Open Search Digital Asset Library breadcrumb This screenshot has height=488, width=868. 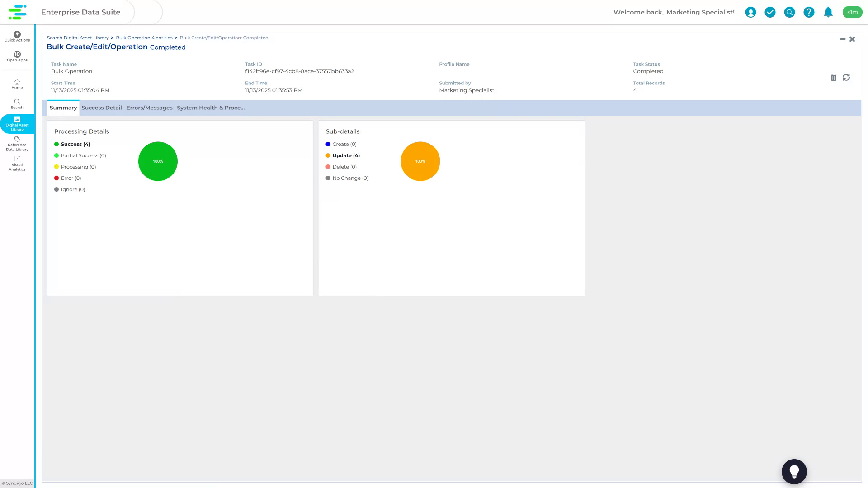click(x=77, y=38)
